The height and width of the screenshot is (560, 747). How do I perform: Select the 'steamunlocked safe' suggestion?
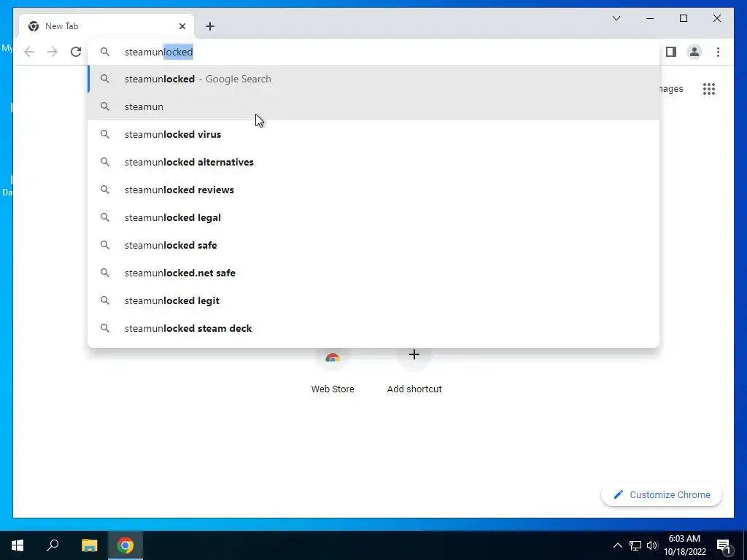pyautogui.click(x=374, y=245)
